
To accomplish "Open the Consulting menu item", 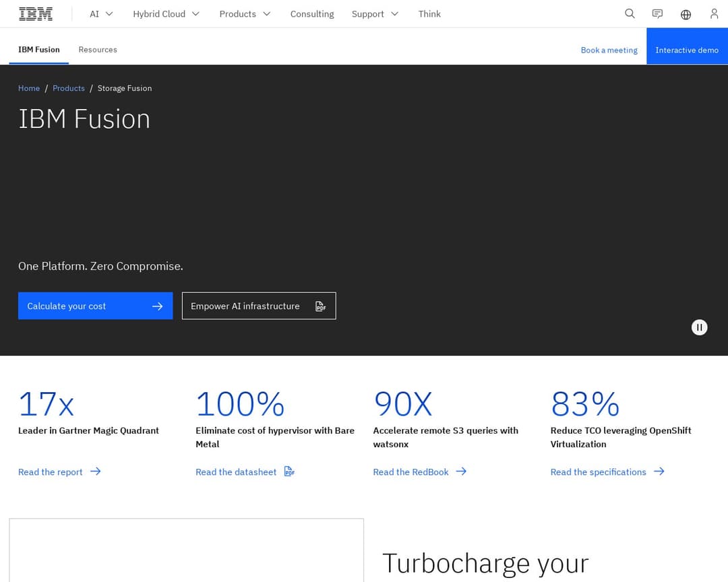I will coord(312,14).
